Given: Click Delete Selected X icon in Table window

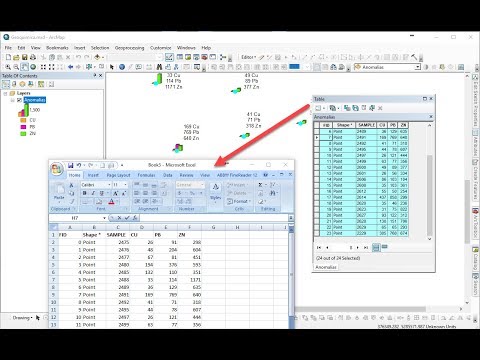Looking at the screenshot, I should tap(380, 108).
